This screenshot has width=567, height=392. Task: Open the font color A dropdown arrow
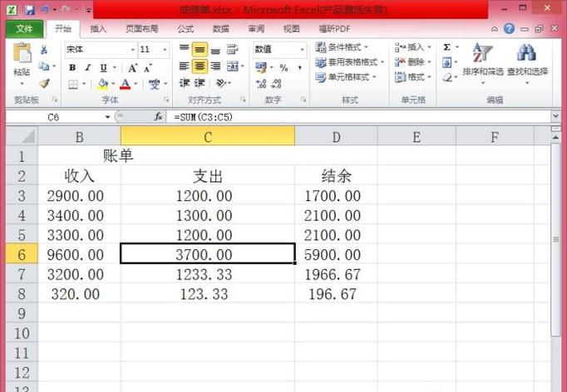(136, 84)
